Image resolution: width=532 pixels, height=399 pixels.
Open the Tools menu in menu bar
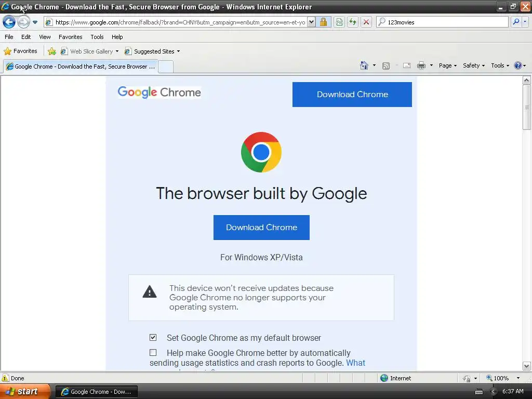97,37
